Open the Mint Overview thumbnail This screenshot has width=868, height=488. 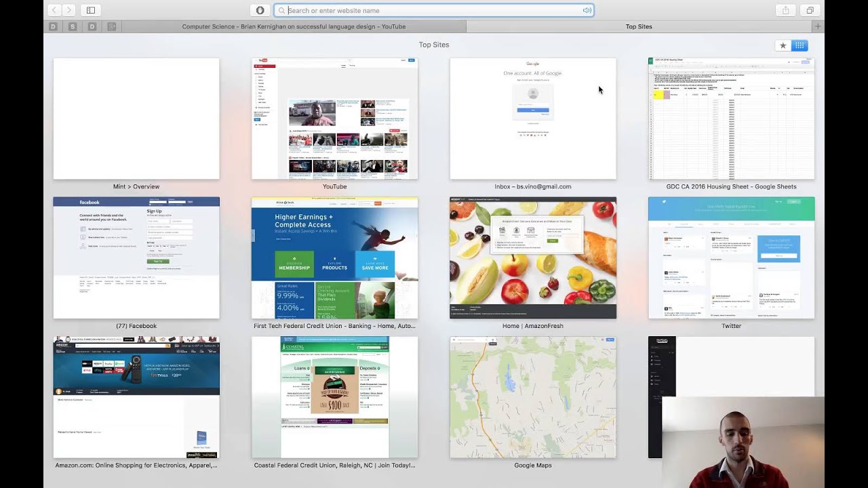[x=136, y=119]
